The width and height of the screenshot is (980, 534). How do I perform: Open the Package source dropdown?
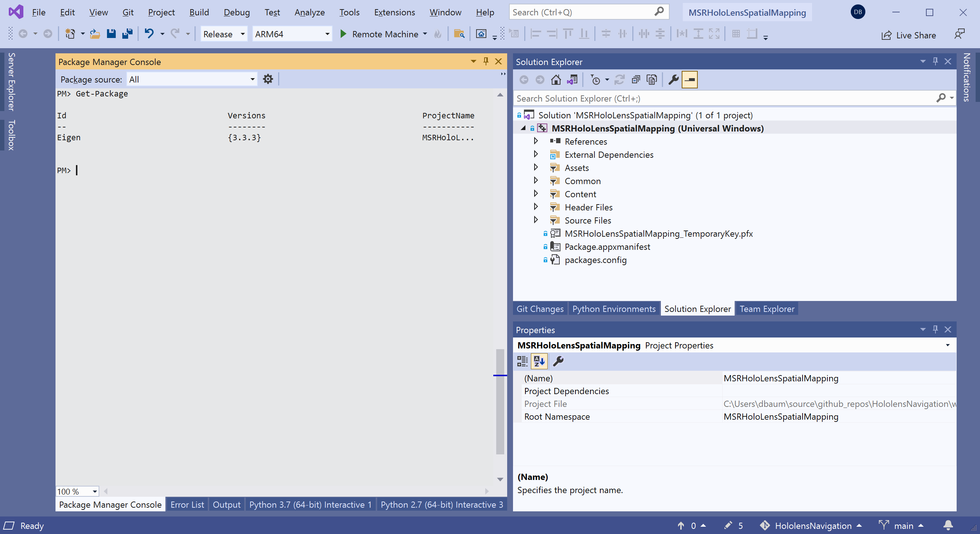coord(251,79)
